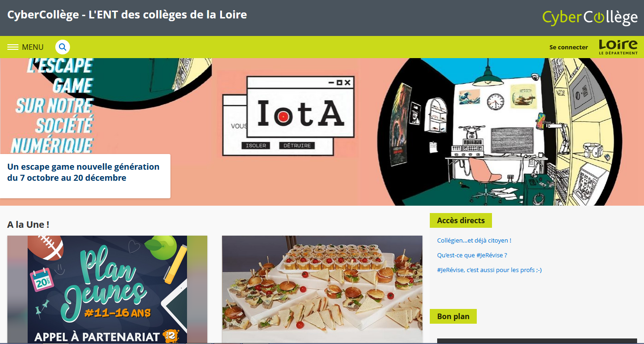
Task: Click Se connecter to log in
Action: tap(568, 47)
